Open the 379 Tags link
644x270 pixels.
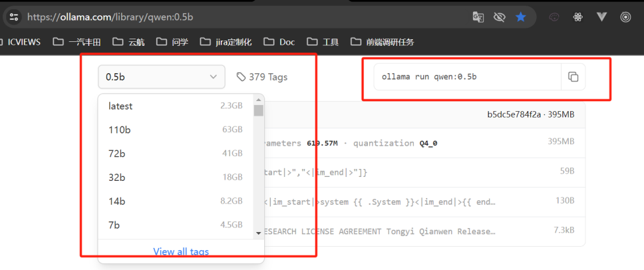262,76
